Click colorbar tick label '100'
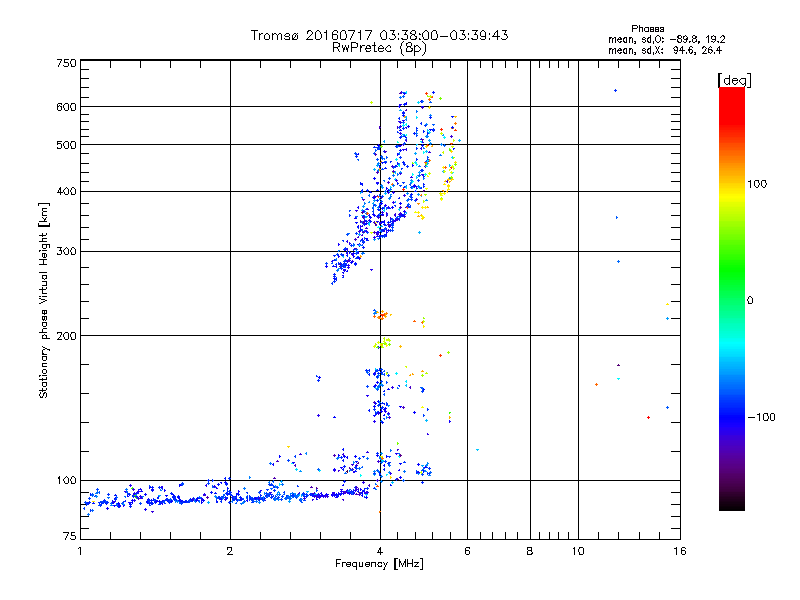The width and height of the screenshot is (800, 600). pos(757,184)
